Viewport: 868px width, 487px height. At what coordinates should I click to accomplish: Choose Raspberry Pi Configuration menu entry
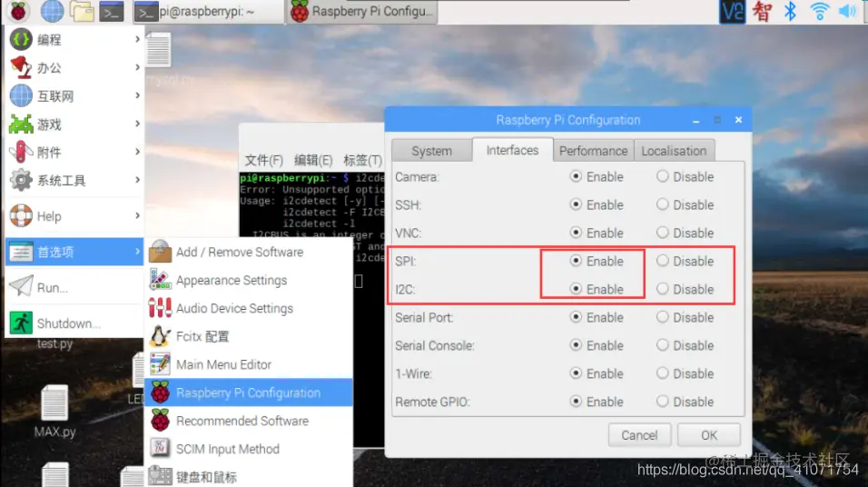click(x=249, y=393)
